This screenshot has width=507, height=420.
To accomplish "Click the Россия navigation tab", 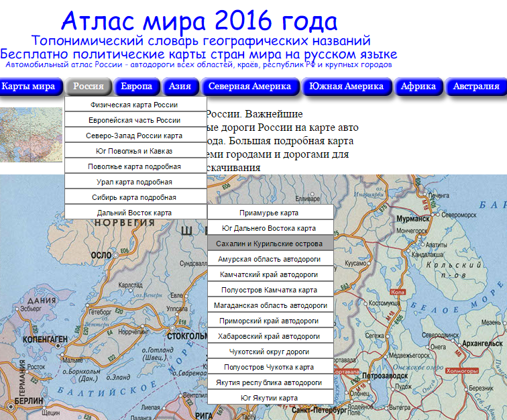I will (89, 87).
